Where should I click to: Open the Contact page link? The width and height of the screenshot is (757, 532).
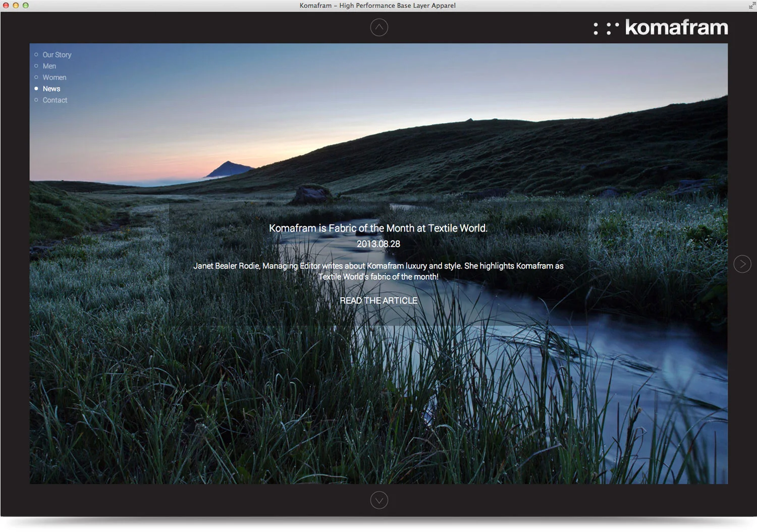coord(55,100)
